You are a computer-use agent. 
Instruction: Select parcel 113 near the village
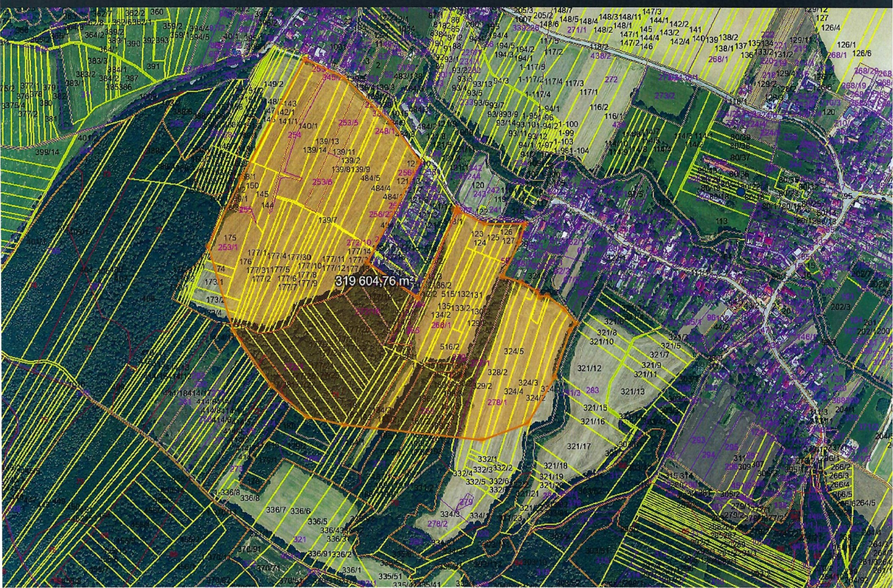[x=721, y=221]
